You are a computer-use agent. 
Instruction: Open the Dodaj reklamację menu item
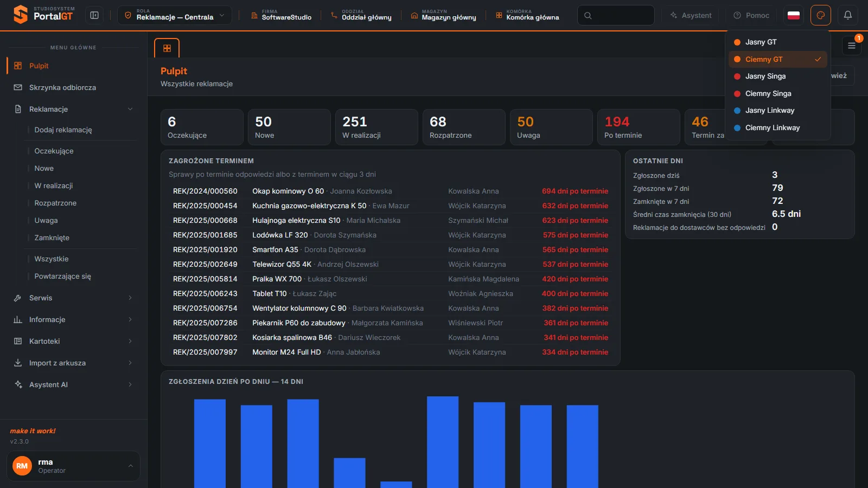coord(63,130)
